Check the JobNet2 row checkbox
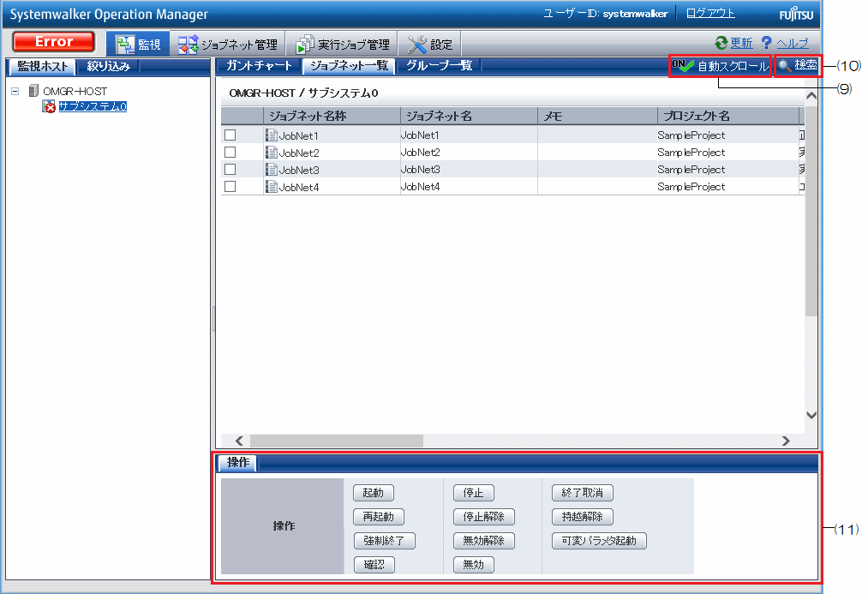This screenshot has width=868, height=594. point(230,153)
